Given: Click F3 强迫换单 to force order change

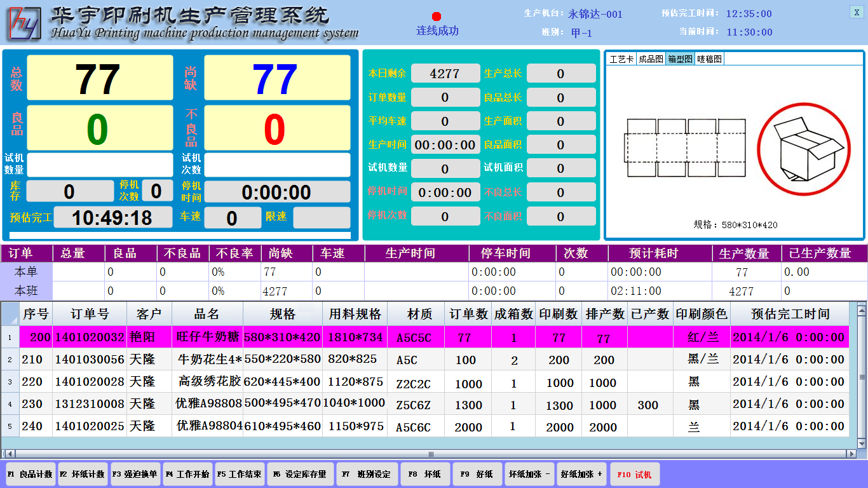Looking at the screenshot, I should pos(135,474).
